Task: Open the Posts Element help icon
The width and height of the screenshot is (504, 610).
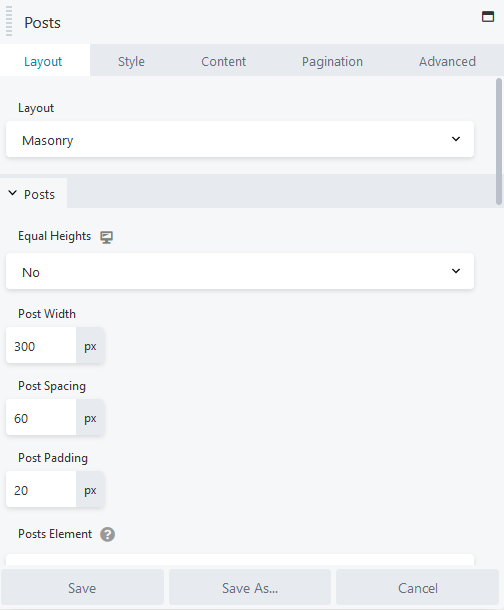Action: [107, 534]
